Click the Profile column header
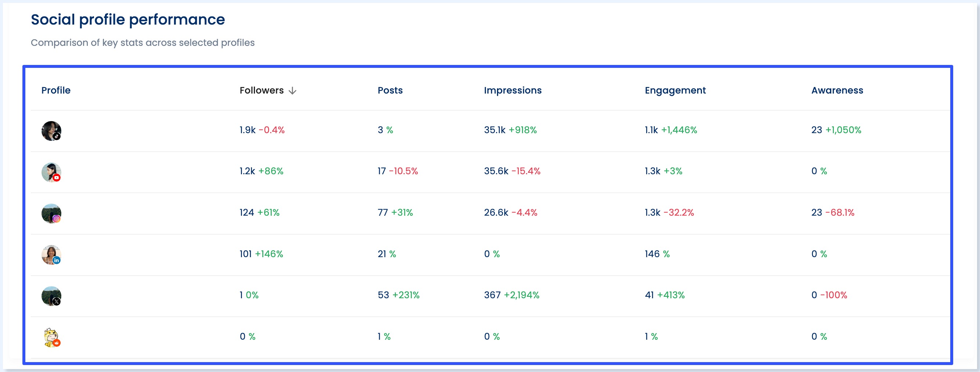Image resolution: width=980 pixels, height=372 pixels. coord(55,91)
